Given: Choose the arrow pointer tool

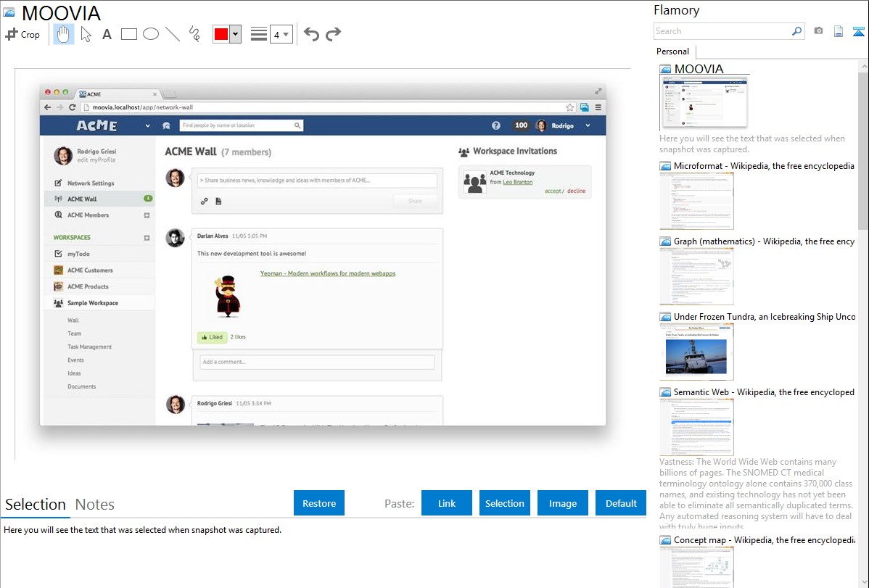Looking at the screenshot, I should pyautogui.click(x=86, y=34).
